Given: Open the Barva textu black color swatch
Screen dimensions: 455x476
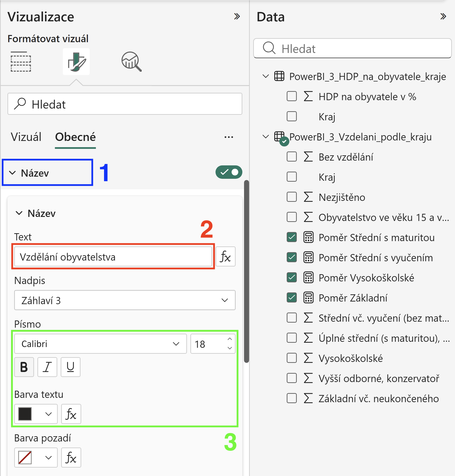Looking at the screenshot, I should coord(36,414).
